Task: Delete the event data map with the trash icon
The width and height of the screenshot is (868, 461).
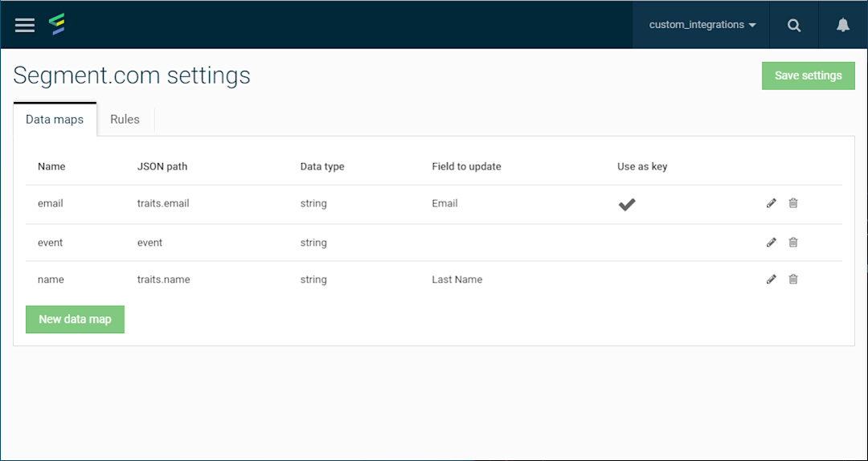Action: coord(793,243)
